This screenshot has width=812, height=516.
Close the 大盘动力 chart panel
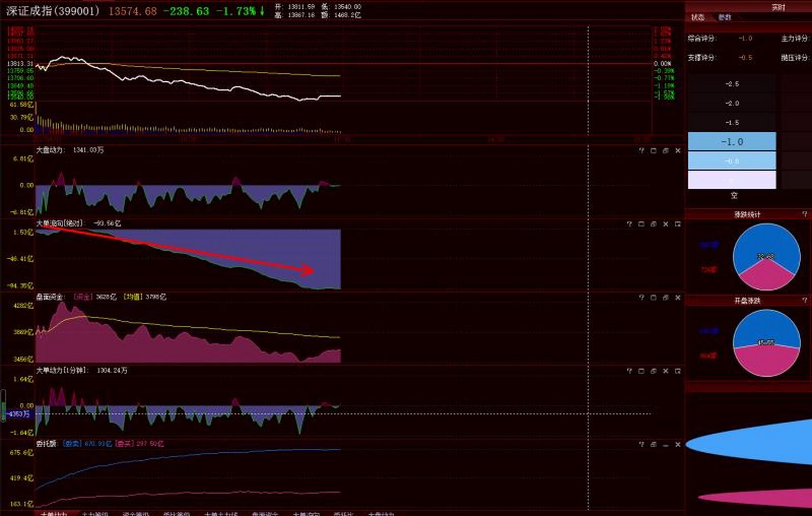coord(678,150)
